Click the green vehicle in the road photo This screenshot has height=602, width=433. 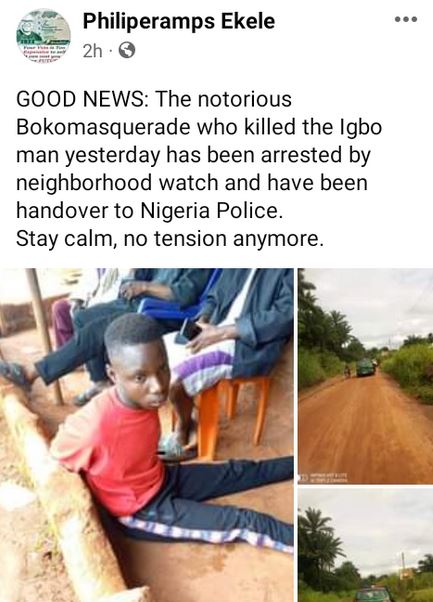point(365,367)
